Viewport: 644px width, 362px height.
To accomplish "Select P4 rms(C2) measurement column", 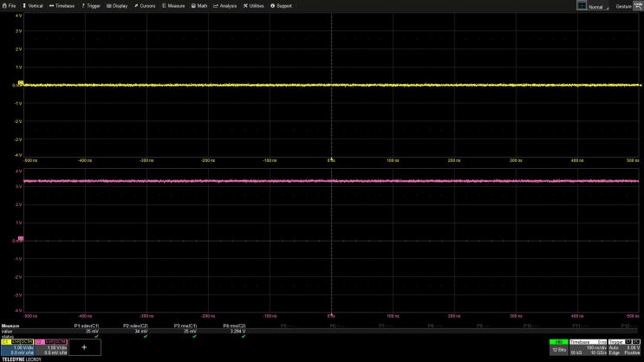I will pyautogui.click(x=235, y=328).
